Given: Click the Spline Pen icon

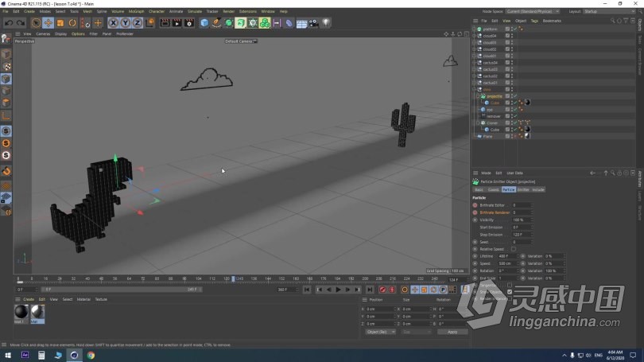Looking at the screenshot, I should [x=216, y=23].
